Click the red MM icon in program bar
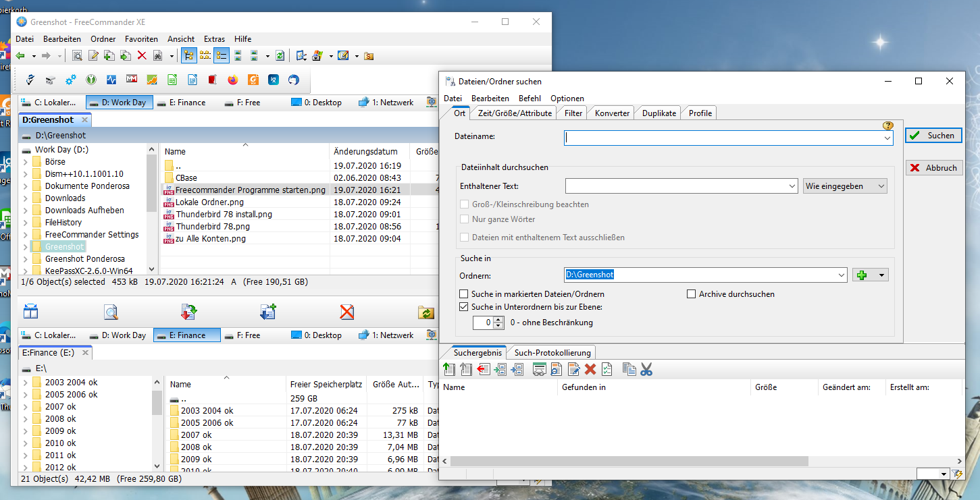This screenshot has height=500, width=980. [x=132, y=80]
